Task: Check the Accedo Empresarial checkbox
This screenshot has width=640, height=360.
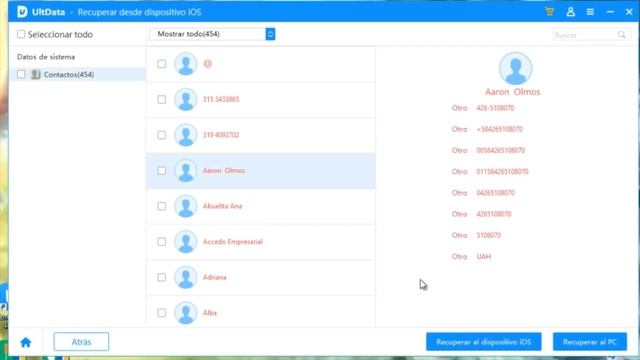Action: coord(162,242)
